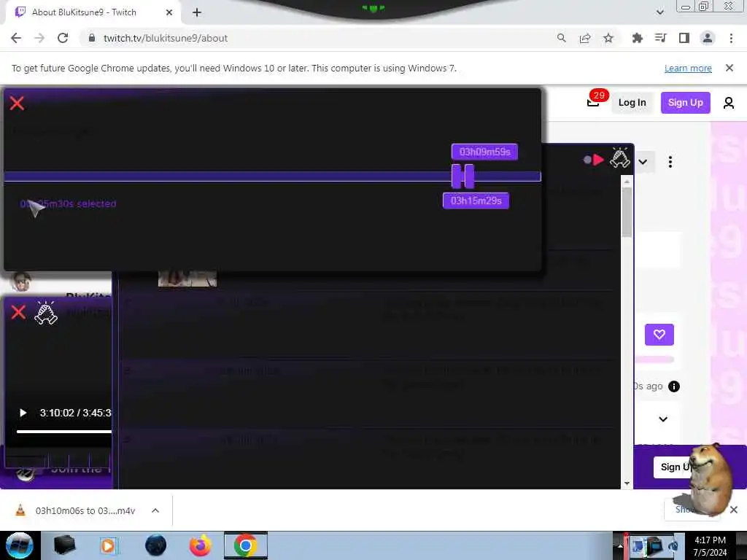Open the Chrome three-dot menu

[x=731, y=38]
